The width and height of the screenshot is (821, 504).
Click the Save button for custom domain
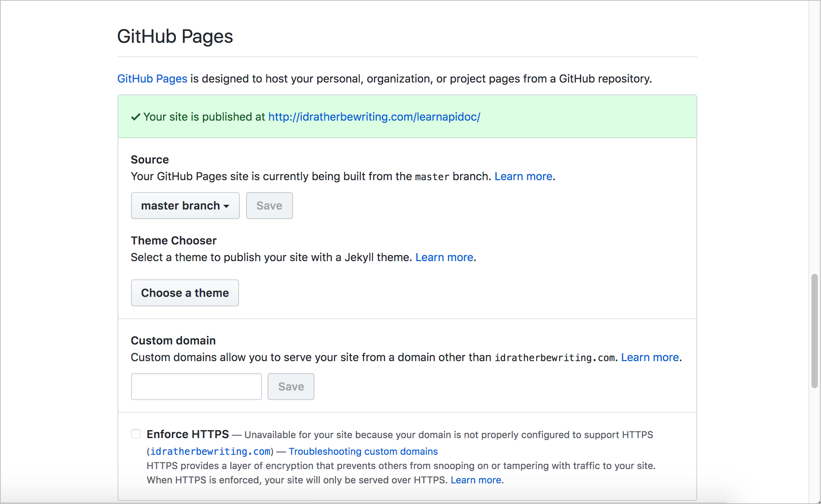291,387
